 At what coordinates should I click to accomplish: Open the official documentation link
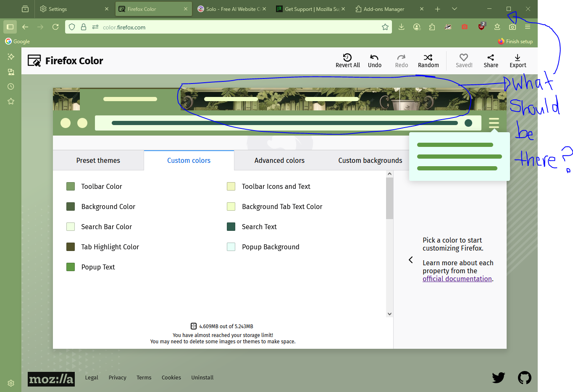(457, 279)
